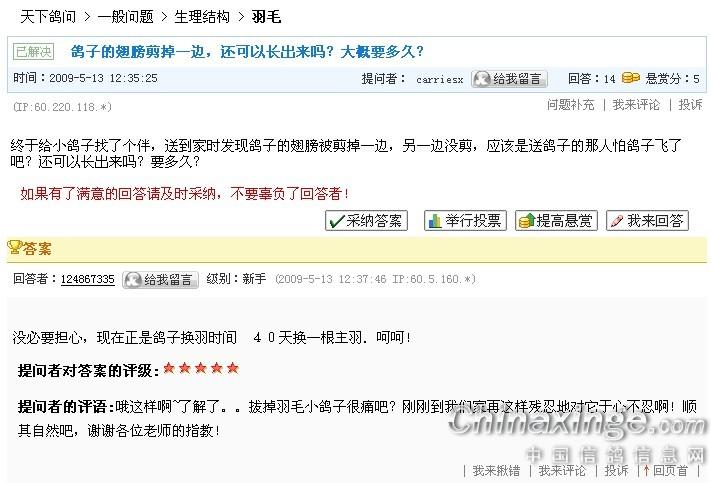The width and height of the screenshot is (711, 483).
Task: Click 回页首 arrow link at bottom
Action: point(665,470)
